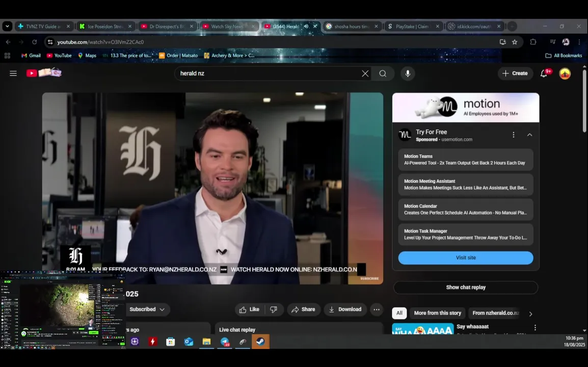Screen dimensions: 588x367
Task: Switch to the id.kick.com tab
Action: 475,27
